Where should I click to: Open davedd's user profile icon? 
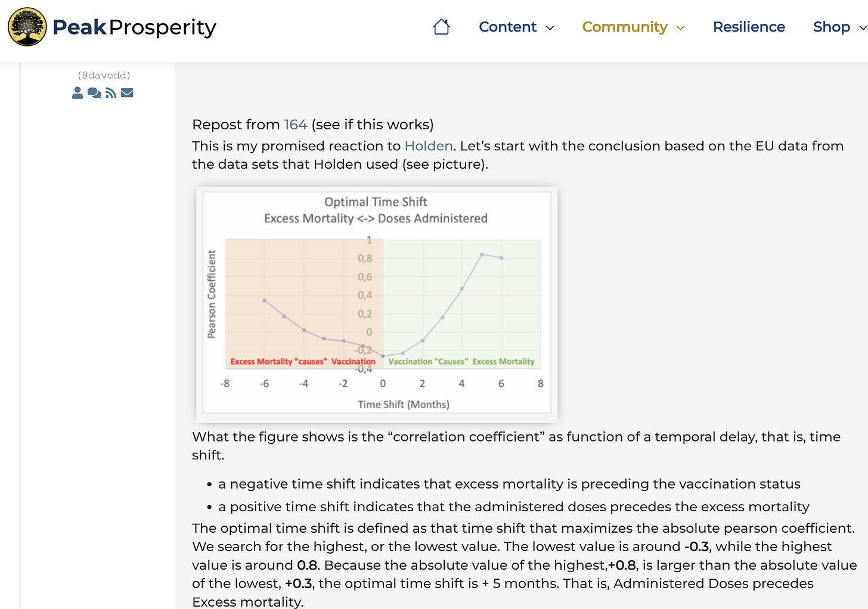pos(77,93)
